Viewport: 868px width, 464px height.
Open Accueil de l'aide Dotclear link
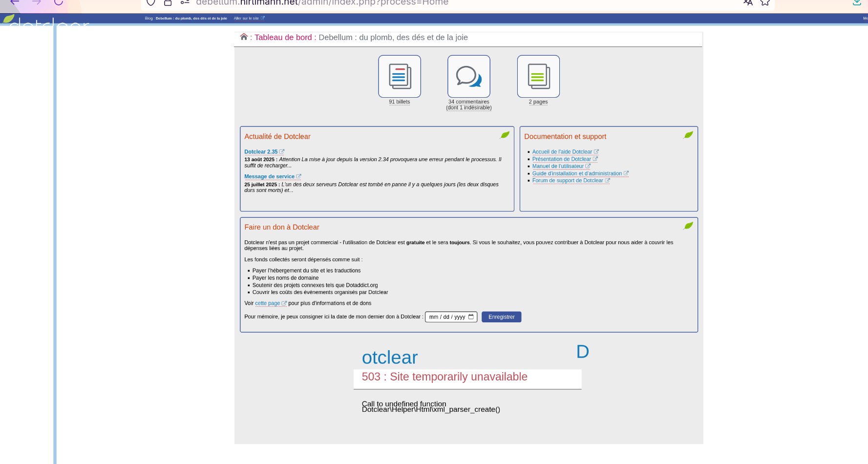click(x=562, y=152)
